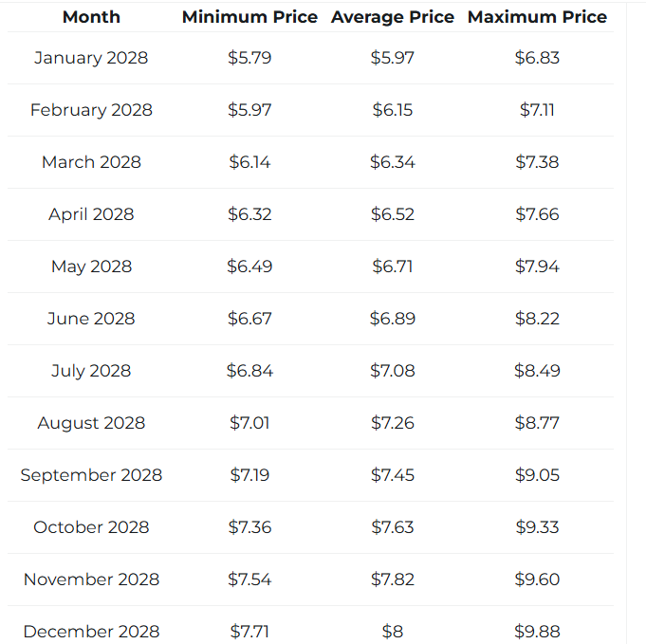Click August 2028 minimum price $7.01
The width and height of the screenshot is (646, 644).
point(249,423)
